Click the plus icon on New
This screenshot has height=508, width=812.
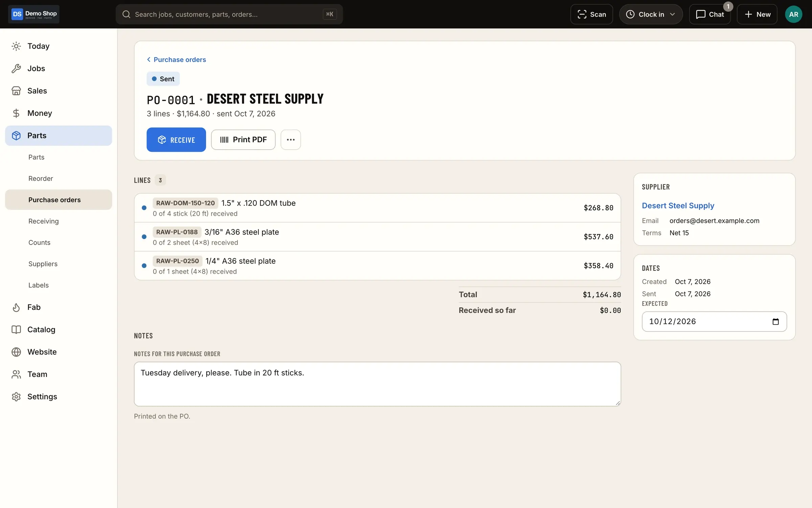[x=748, y=14]
